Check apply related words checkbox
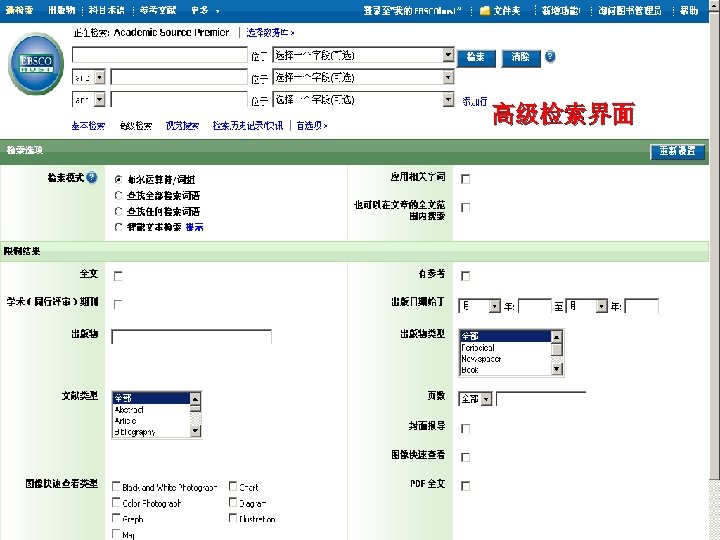The height and width of the screenshot is (540, 720). [466, 179]
